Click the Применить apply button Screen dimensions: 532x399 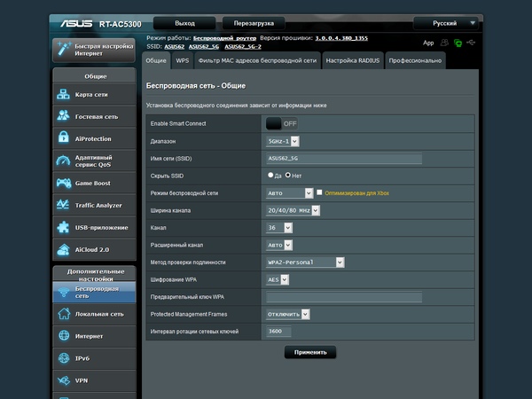pyautogui.click(x=309, y=352)
